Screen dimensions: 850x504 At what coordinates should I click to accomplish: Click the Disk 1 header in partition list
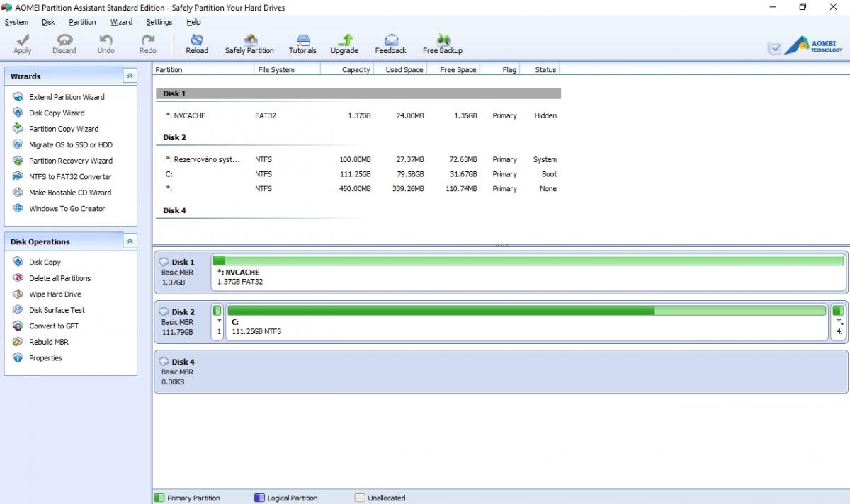358,93
